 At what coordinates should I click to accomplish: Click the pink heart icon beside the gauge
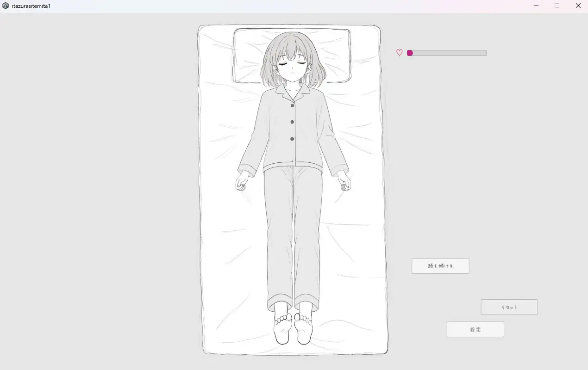click(400, 53)
